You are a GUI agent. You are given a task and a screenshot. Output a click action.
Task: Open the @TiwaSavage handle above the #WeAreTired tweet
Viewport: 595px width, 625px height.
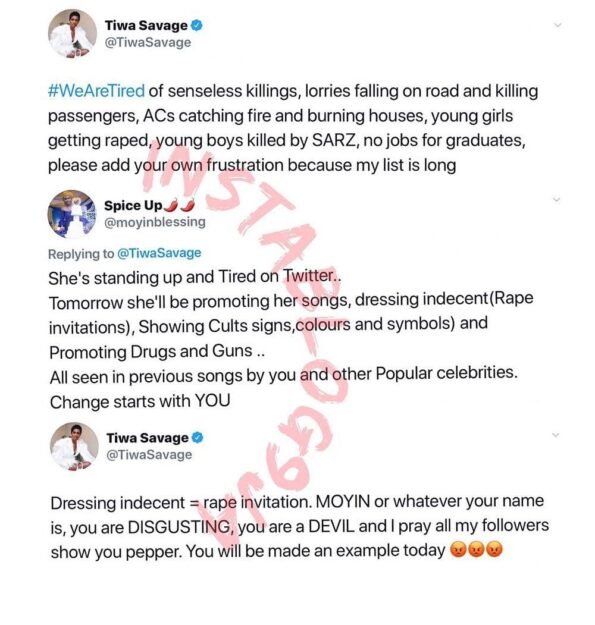pyautogui.click(x=147, y=43)
